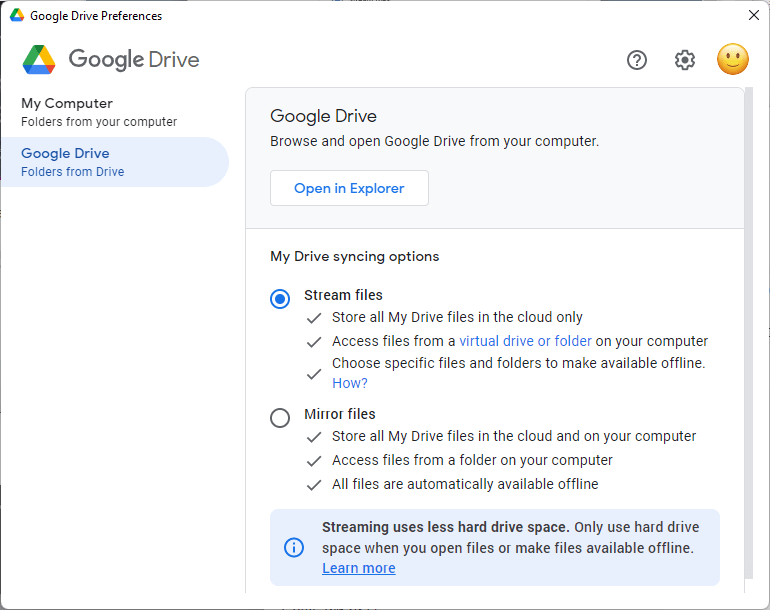The width and height of the screenshot is (770, 610).
Task: Click 'Browse and open Google Drive from your computer' text
Action: coord(435,141)
